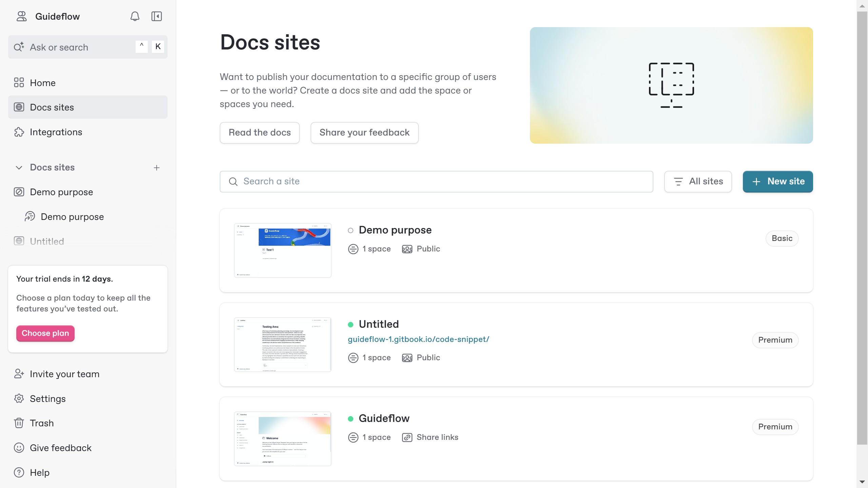This screenshot has width=868, height=488.
Task: Click the scrollbar down arrow
Action: click(862, 482)
